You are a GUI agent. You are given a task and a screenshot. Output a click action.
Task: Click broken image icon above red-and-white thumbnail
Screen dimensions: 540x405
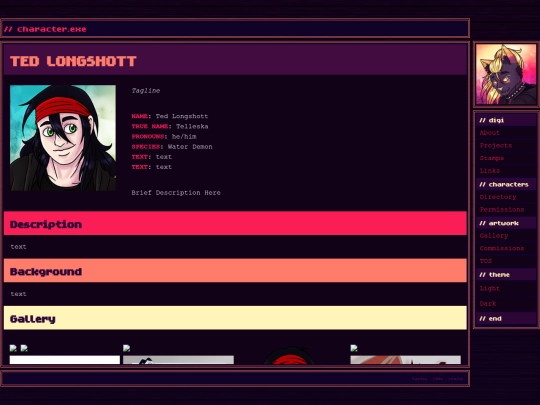pos(354,348)
